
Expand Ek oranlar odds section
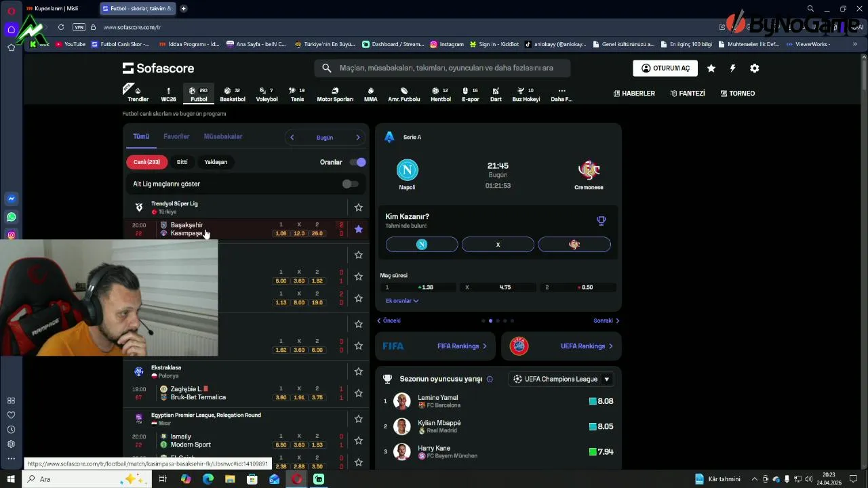pos(402,301)
